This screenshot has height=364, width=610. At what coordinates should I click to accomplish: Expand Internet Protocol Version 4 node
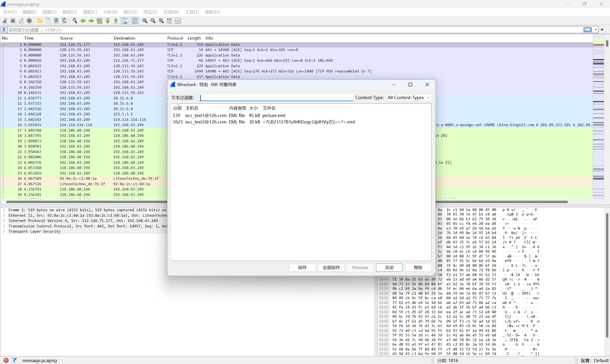[x=4, y=221]
